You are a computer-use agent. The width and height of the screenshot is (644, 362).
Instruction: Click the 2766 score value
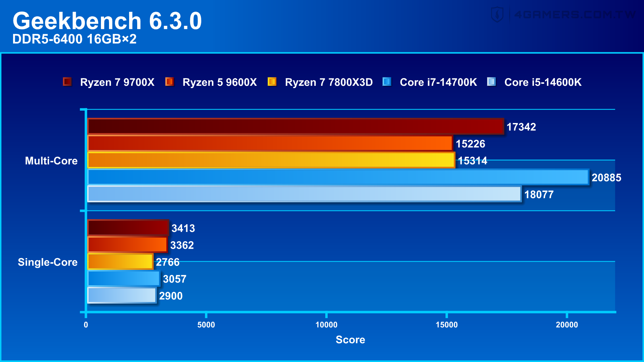(168, 262)
